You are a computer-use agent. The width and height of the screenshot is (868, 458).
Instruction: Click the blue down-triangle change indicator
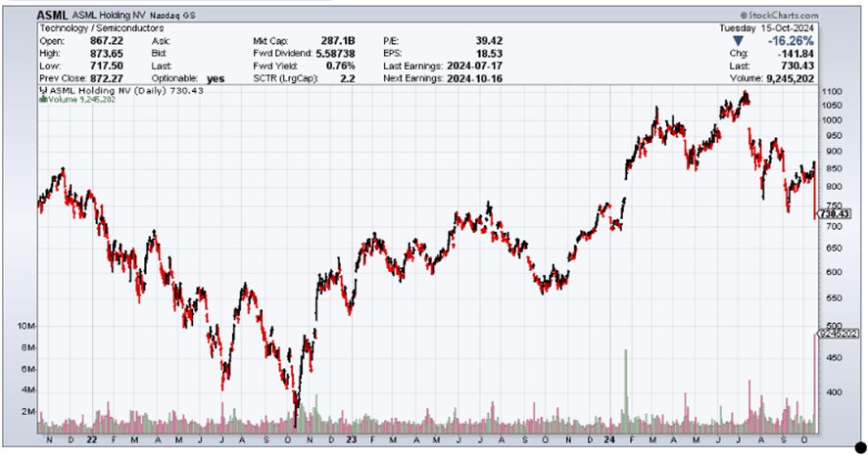[x=738, y=41]
